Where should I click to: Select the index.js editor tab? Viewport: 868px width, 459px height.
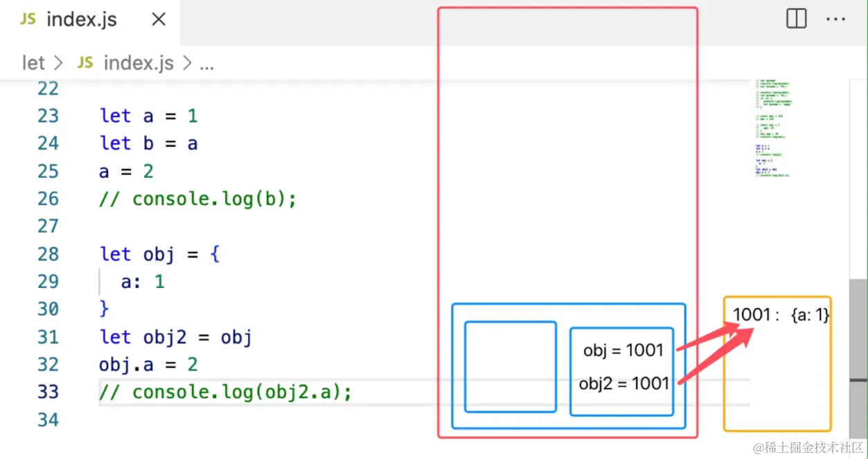(90, 21)
